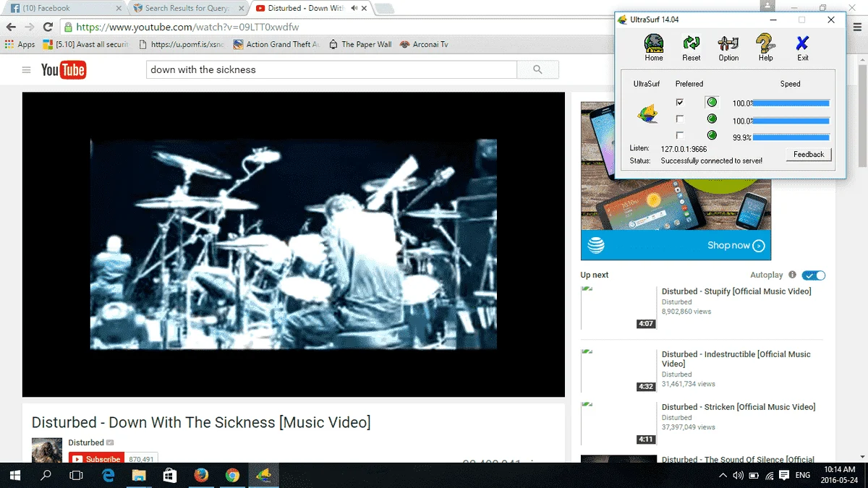
Task: Open UltraSurf Home toolbar icon
Action: pos(654,48)
